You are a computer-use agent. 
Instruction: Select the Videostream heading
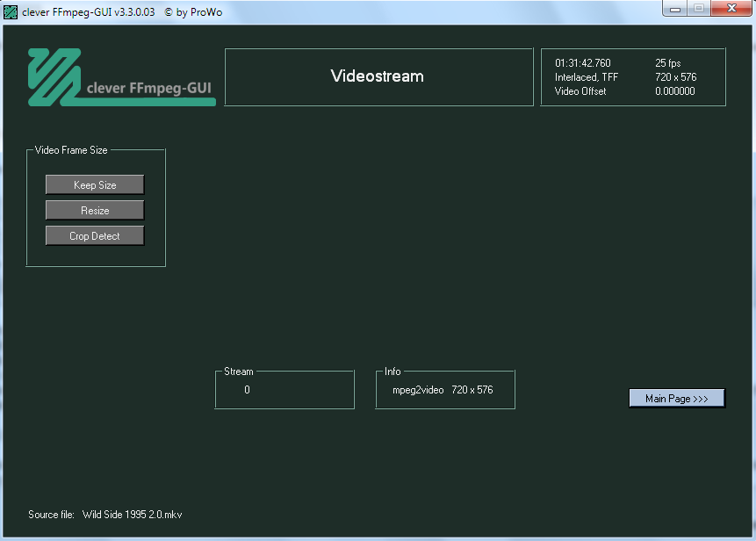(377, 76)
